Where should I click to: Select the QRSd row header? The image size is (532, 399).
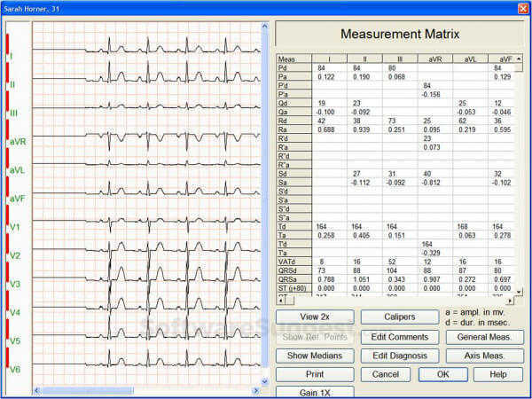click(294, 270)
